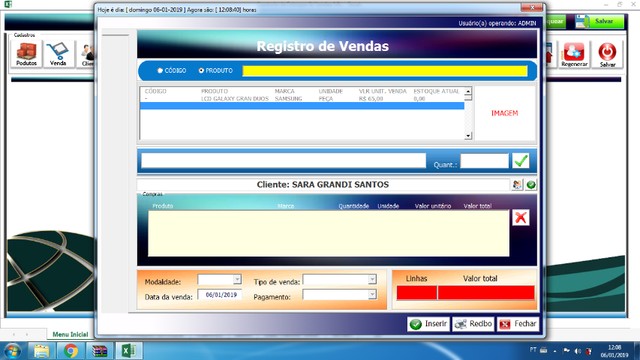Click the yellow product search field
The width and height of the screenshot is (640, 360).
click(384, 71)
